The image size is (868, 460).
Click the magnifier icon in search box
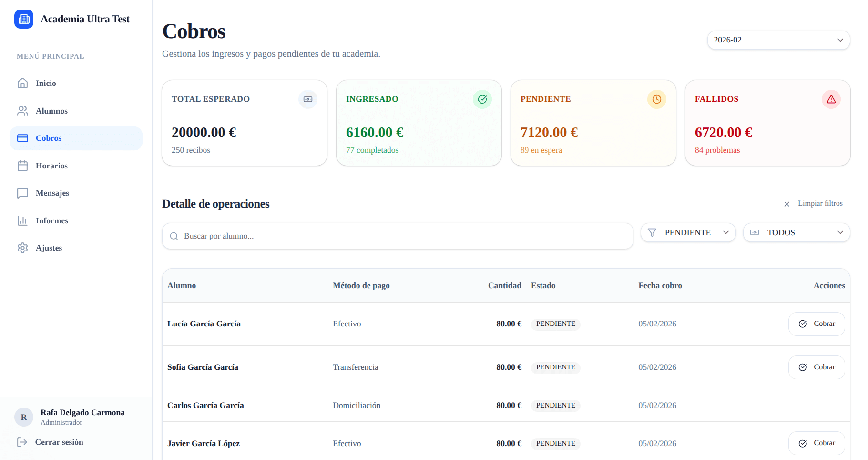[x=174, y=236]
